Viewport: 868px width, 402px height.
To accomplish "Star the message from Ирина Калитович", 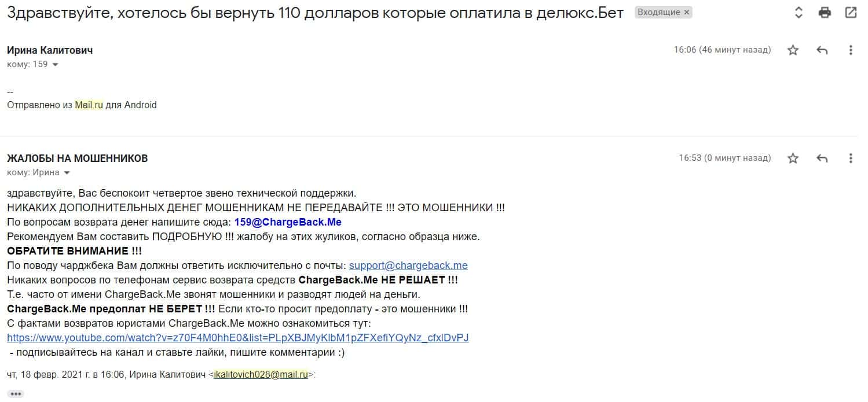I will (793, 50).
